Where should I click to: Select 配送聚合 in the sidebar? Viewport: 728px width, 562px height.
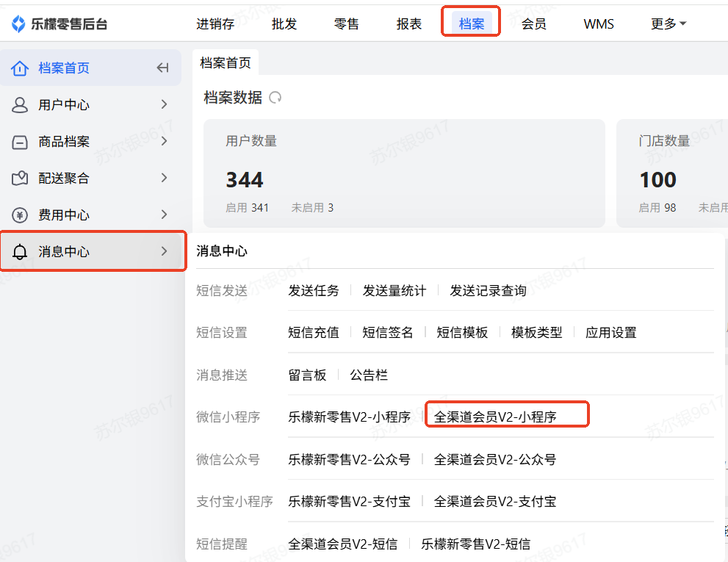(x=90, y=178)
